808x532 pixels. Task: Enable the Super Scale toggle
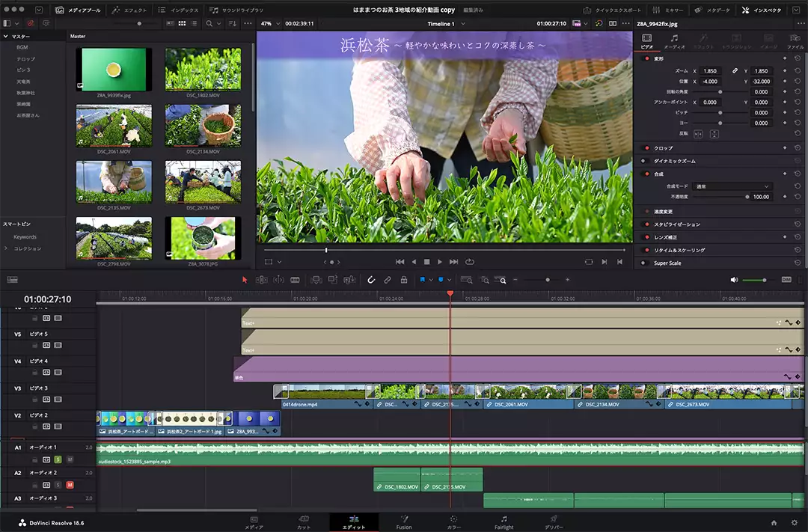(643, 263)
